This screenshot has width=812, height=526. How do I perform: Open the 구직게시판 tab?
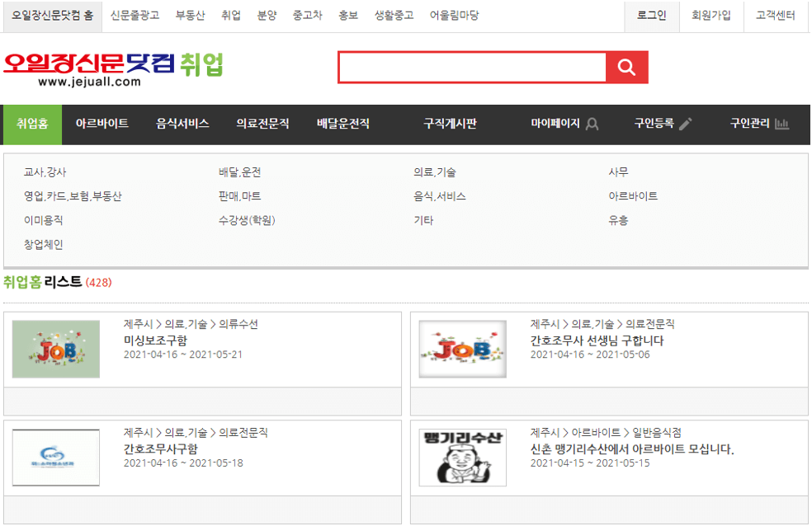pos(450,124)
